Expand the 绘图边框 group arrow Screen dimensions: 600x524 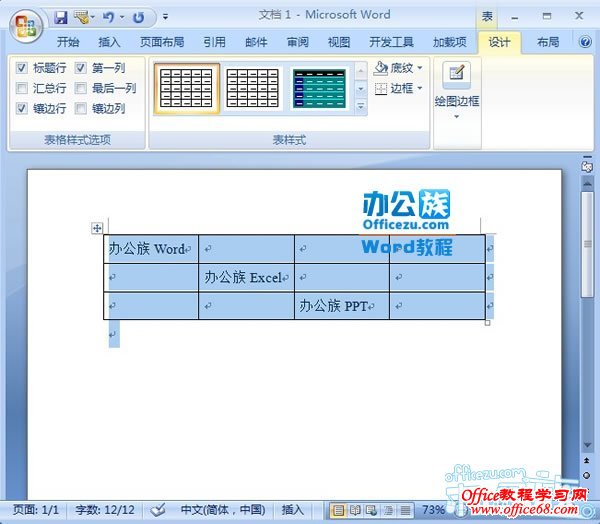coord(457,117)
